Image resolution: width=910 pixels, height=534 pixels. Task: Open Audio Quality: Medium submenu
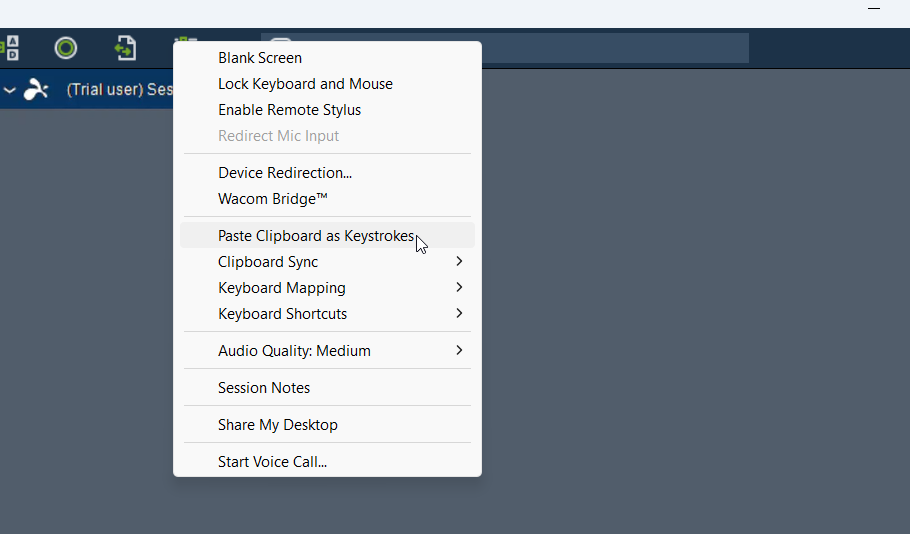pyautogui.click(x=327, y=351)
